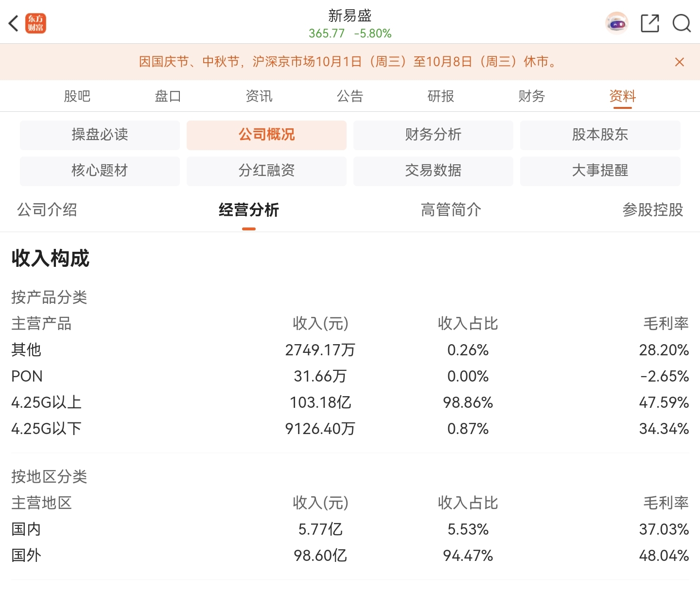
Task: Tap the revenue value 2749.17万
Action: pos(320,350)
